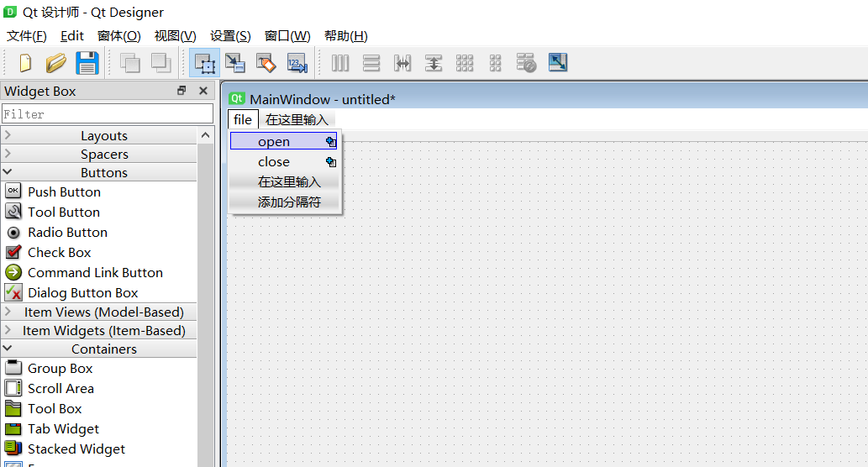868x467 pixels.
Task: Click the Save floppy disk icon
Action: [x=87, y=63]
